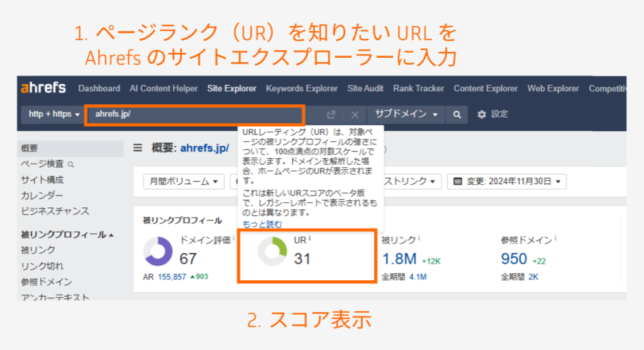Select 概要 in the sidebar
Screen dimensions: 644x350
click(70, 148)
